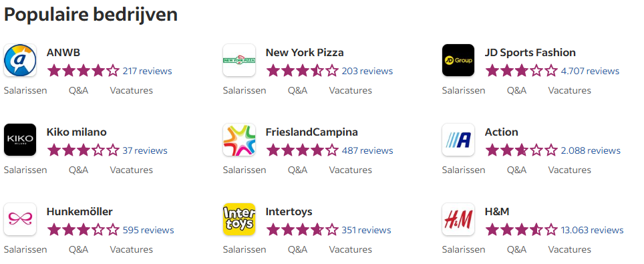Open Vacatures under Kiko milano
The height and width of the screenshot is (264, 644).
131,170
